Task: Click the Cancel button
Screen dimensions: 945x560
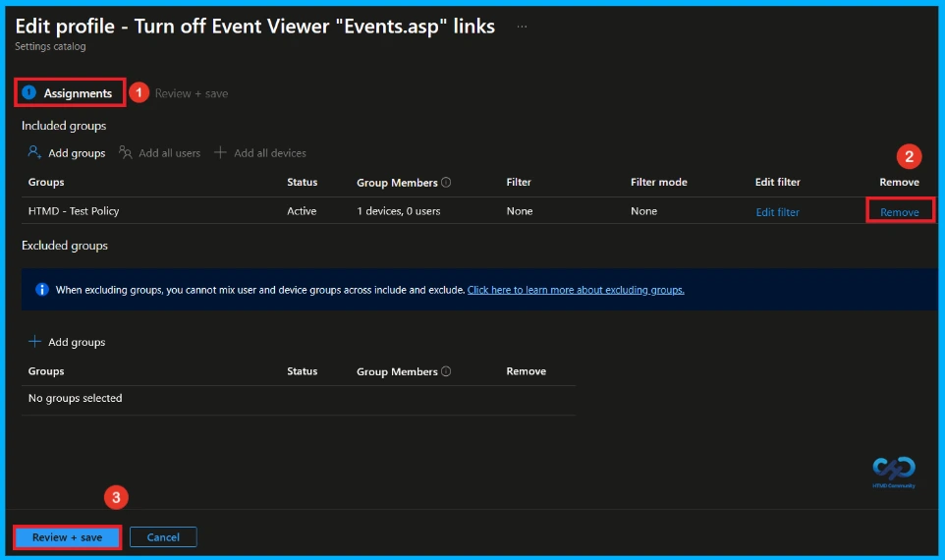Action: pos(163,537)
